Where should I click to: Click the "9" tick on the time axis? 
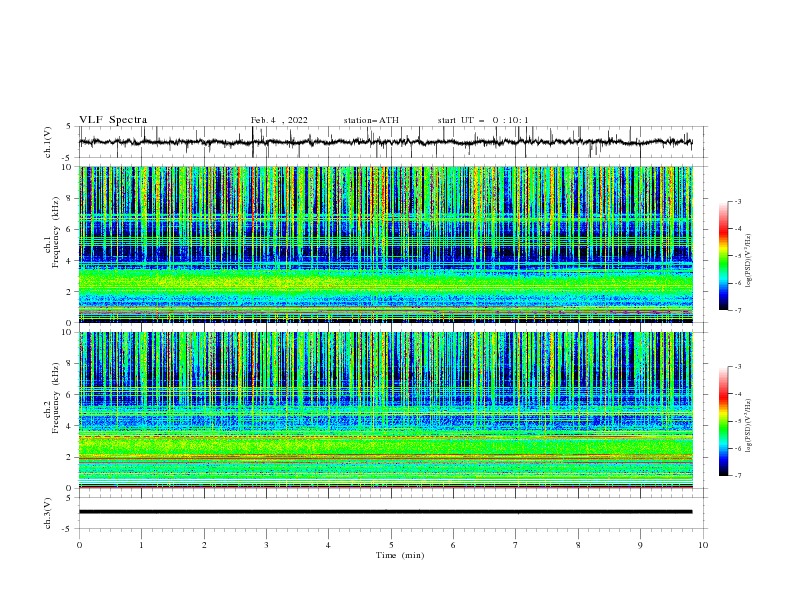(x=640, y=545)
